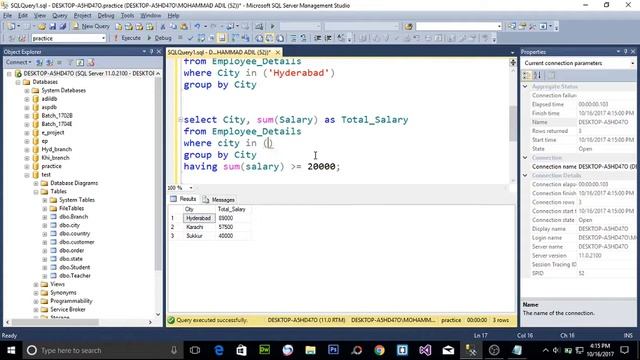The width and height of the screenshot is (640, 360).
Task: Toggle auto-hide pin on Object Explorer
Action: point(151,51)
